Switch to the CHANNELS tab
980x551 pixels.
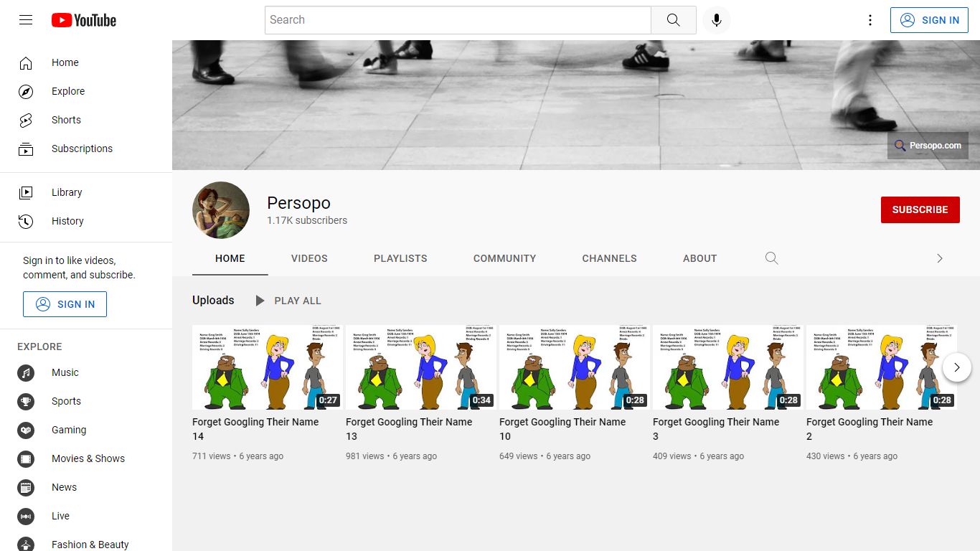[x=609, y=258]
